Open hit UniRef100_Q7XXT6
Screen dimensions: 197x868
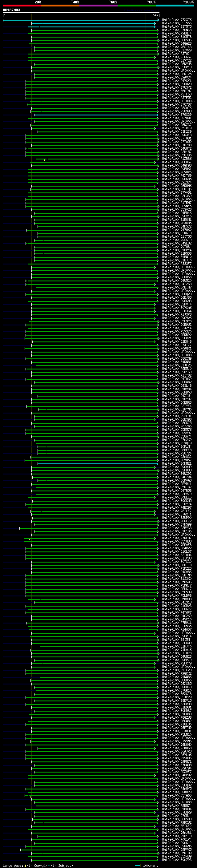177,20
